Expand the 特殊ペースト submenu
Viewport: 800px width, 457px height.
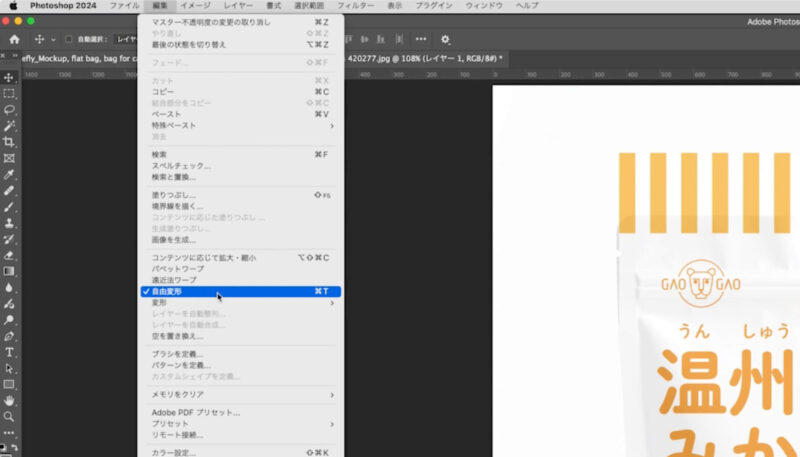(241, 125)
